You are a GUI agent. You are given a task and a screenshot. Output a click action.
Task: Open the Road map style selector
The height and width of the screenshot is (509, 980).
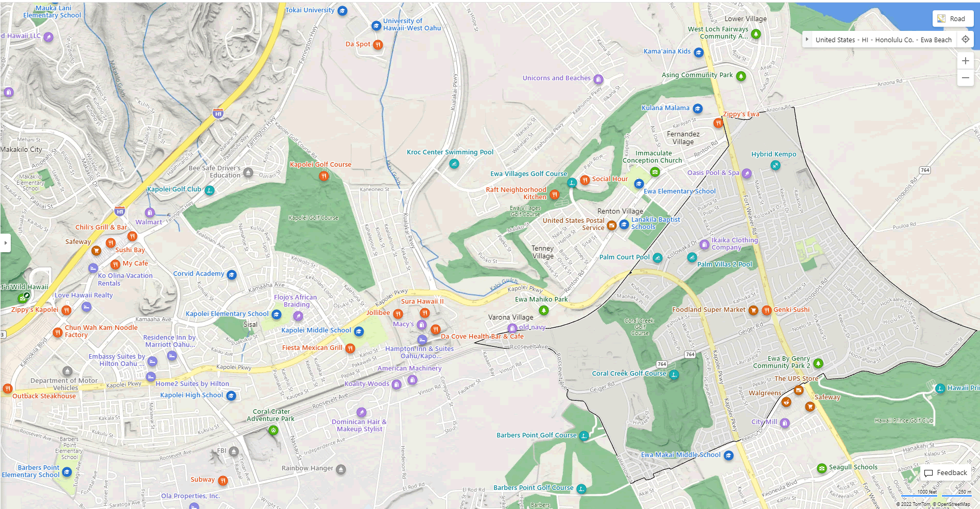point(952,19)
